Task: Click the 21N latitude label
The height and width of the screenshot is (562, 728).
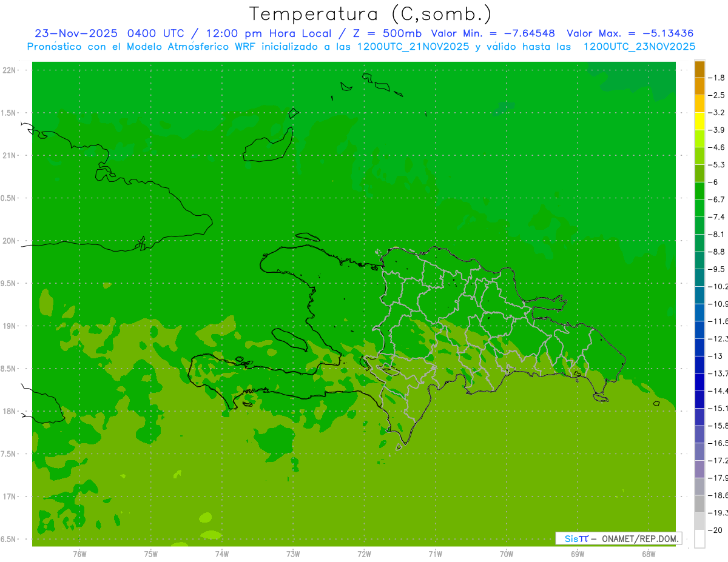Action: [x=10, y=155]
